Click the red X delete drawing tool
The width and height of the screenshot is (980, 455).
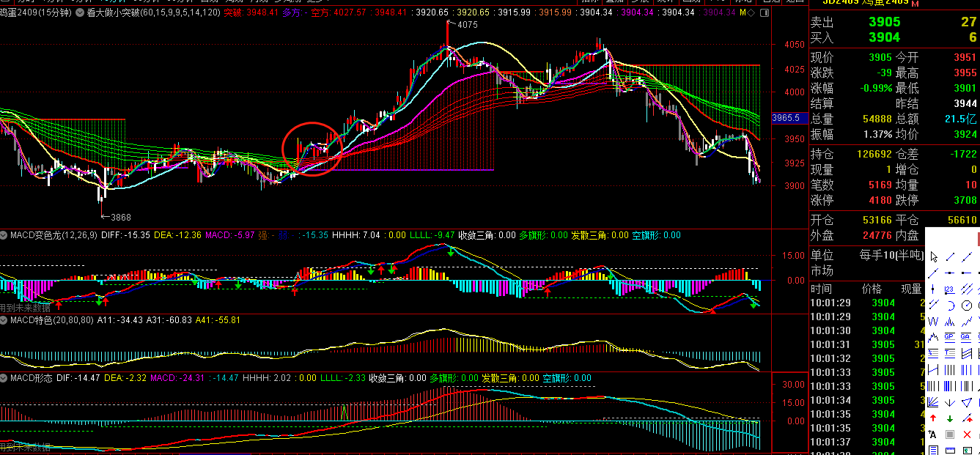click(967, 434)
